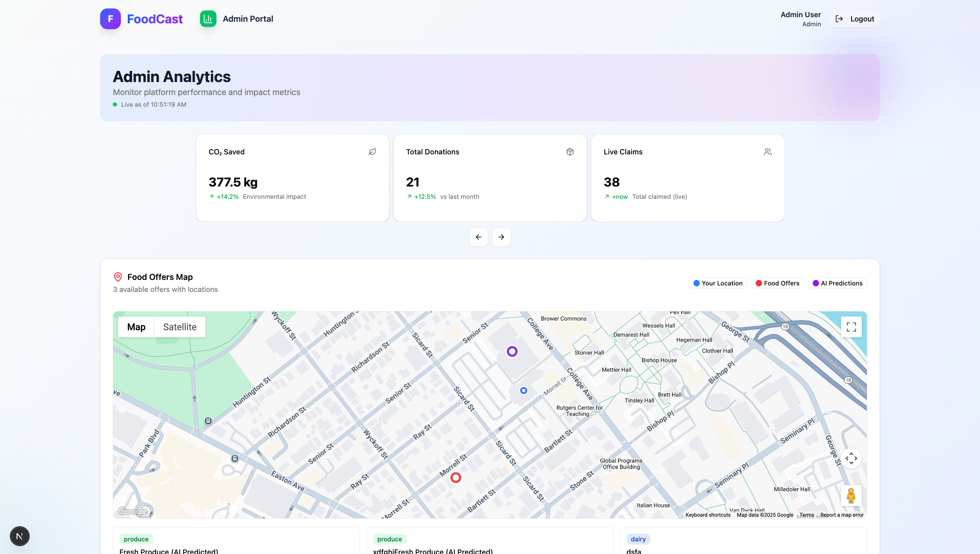This screenshot has height=554, width=980.
Task: Click the purple AI prediction map marker
Action: pos(512,351)
